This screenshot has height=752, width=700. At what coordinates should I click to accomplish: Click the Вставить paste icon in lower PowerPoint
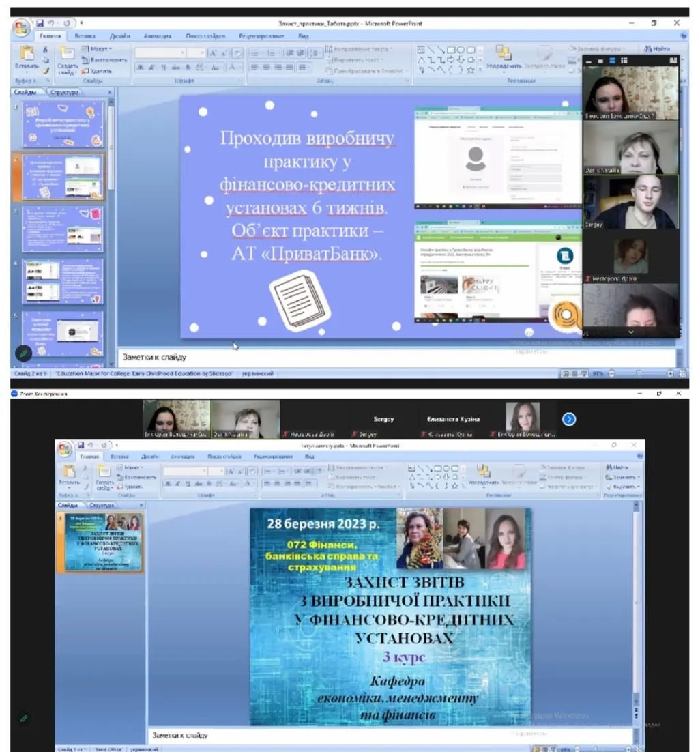click(x=69, y=472)
